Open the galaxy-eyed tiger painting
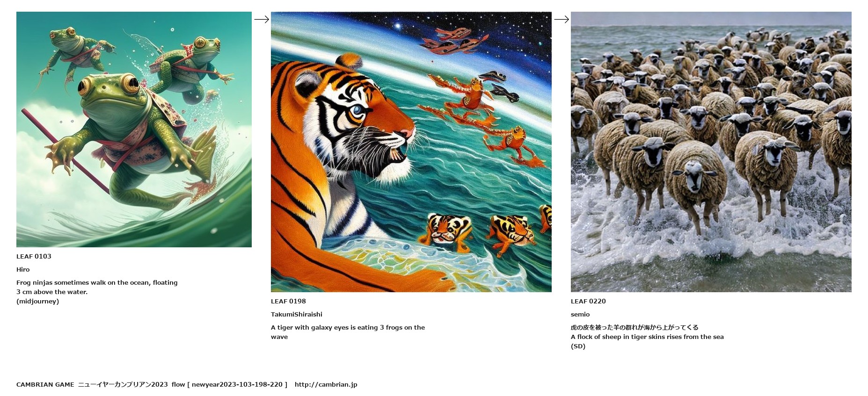The width and height of the screenshot is (868, 396). (411, 152)
